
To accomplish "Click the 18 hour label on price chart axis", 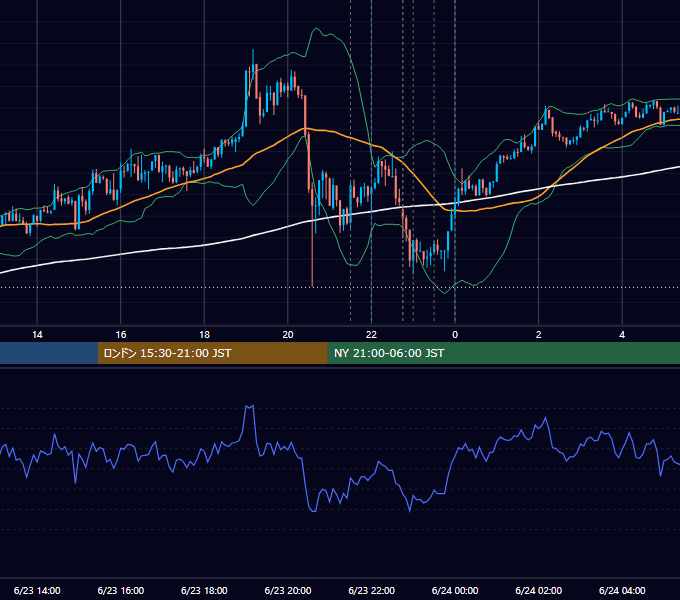I will [x=204, y=335].
